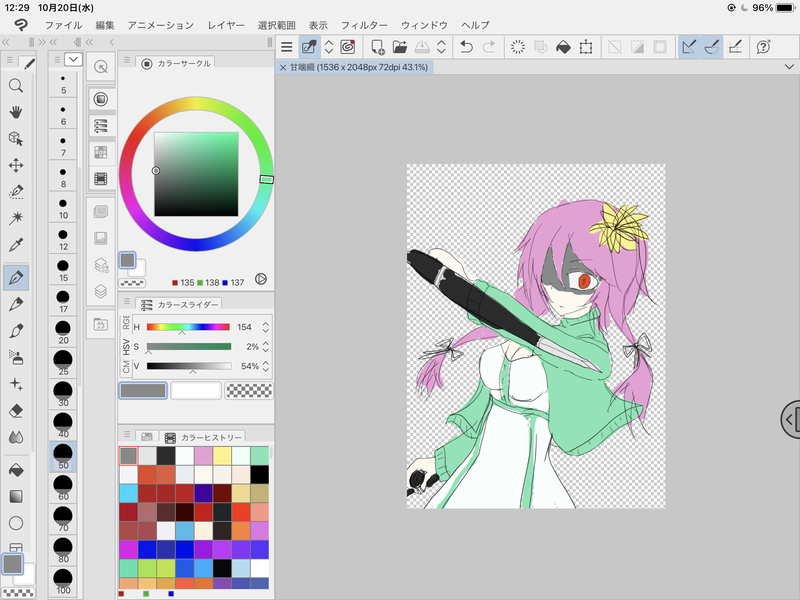Click the Undo arrow in command bar
Viewport: 800px width, 600px height.
[466, 46]
